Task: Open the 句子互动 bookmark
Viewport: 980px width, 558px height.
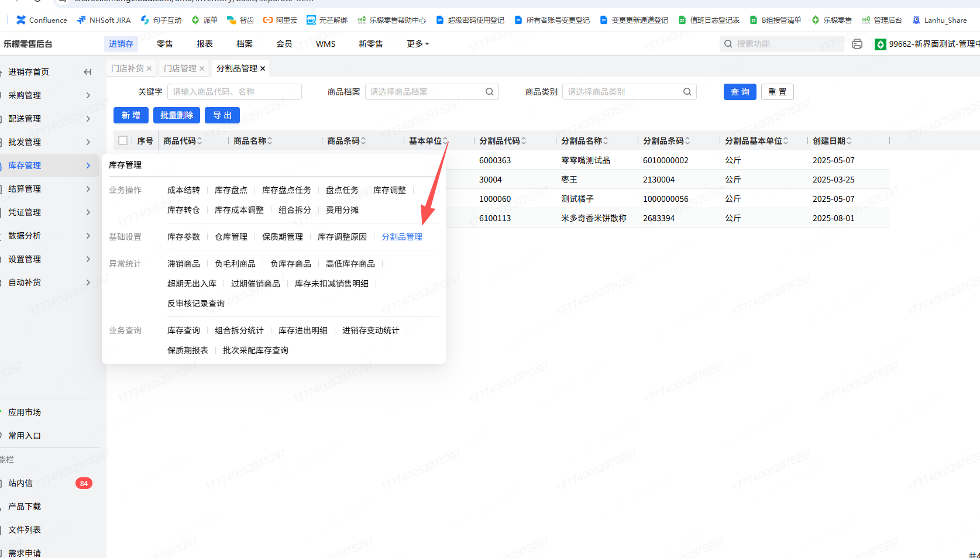Action: pos(161,20)
